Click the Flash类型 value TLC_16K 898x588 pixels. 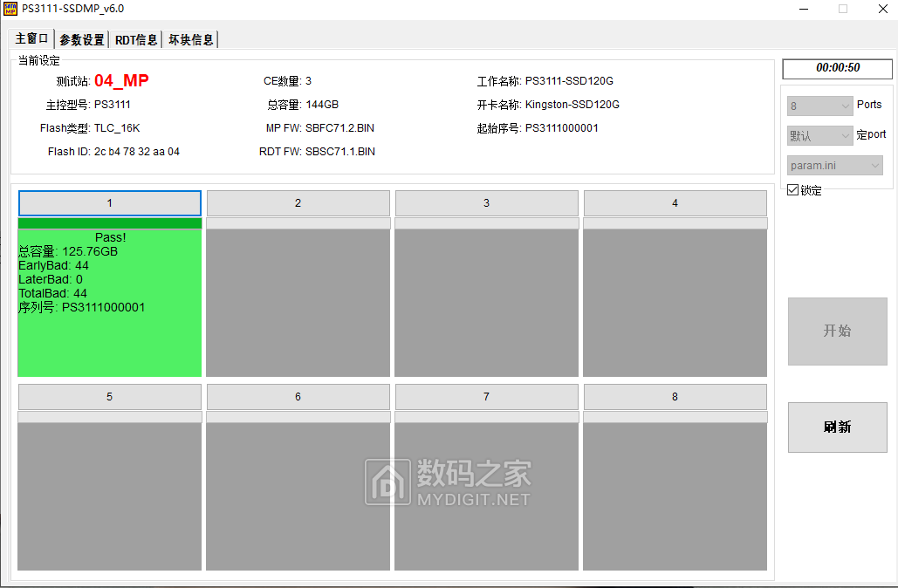pos(117,128)
